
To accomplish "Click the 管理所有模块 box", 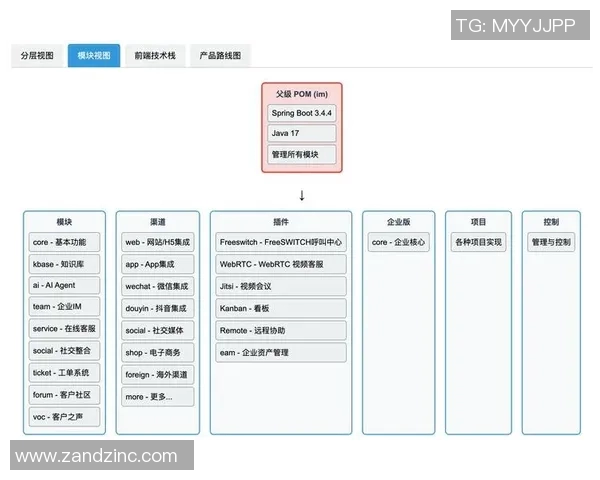I will coord(302,154).
